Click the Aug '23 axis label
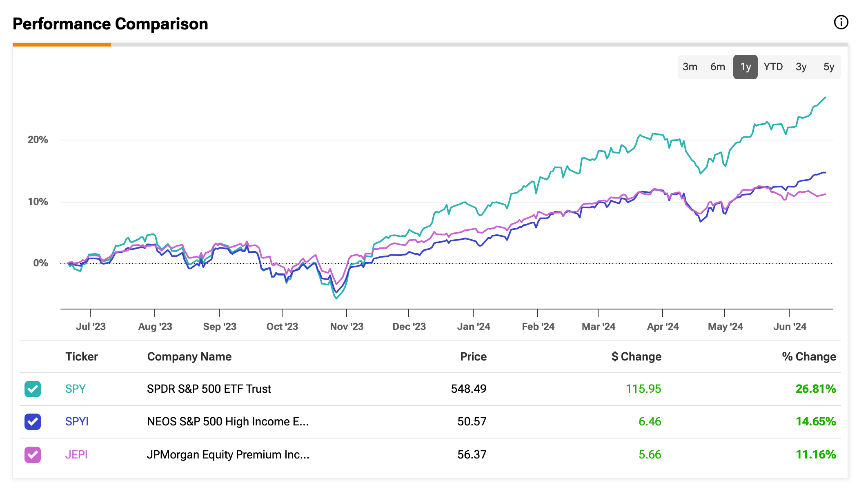The height and width of the screenshot is (494, 868). [155, 327]
